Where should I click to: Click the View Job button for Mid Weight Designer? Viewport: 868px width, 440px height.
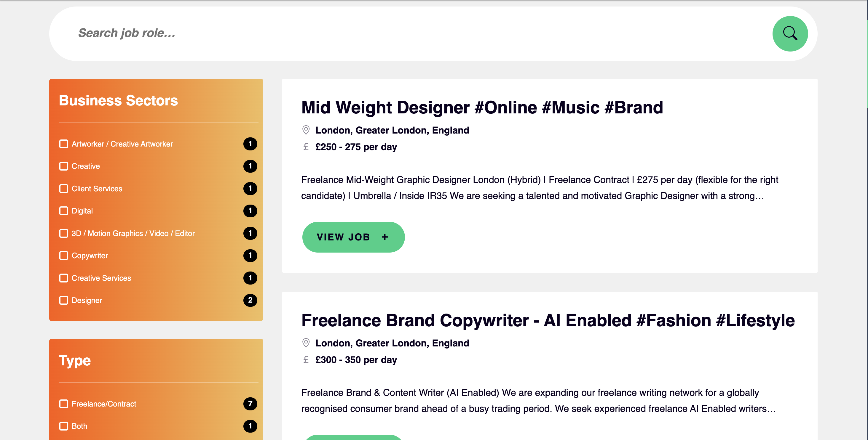tap(353, 237)
